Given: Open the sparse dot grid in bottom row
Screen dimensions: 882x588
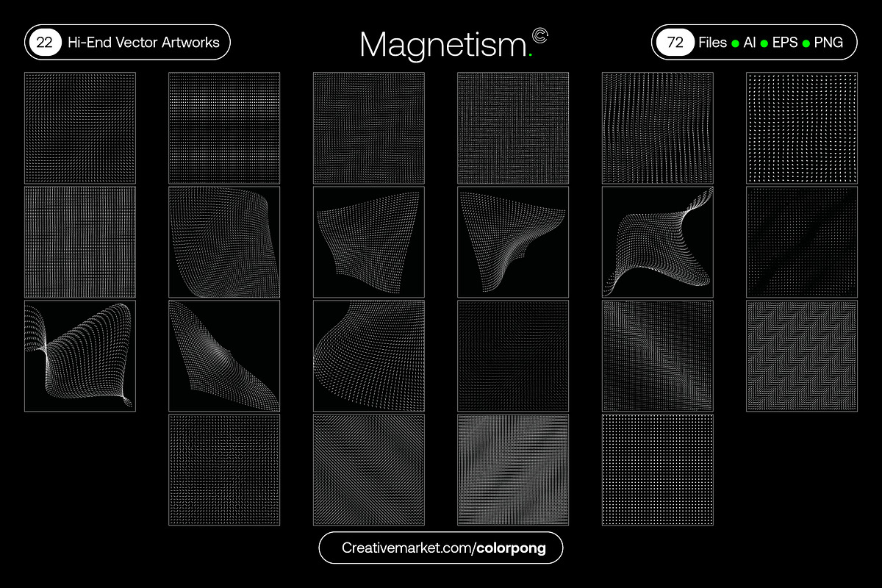Looking at the screenshot, I should [657, 470].
